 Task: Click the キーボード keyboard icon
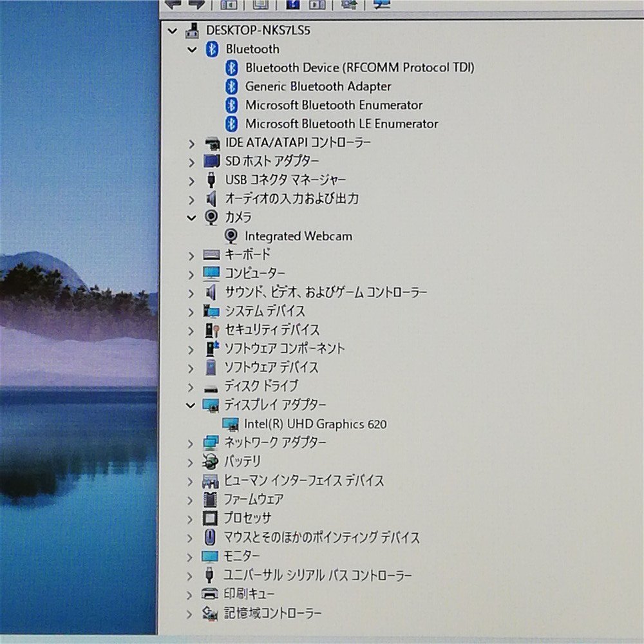(x=211, y=255)
